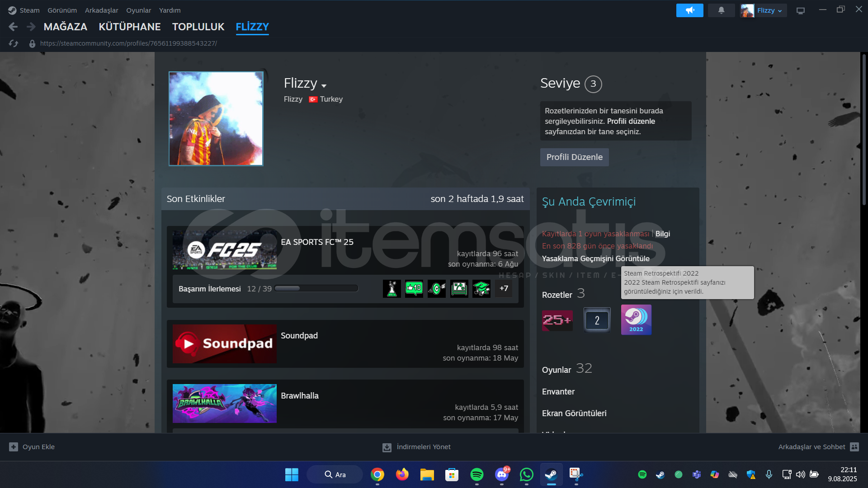Launch Chrome from the taskbar
Image resolution: width=868 pixels, height=488 pixels.
[377, 474]
